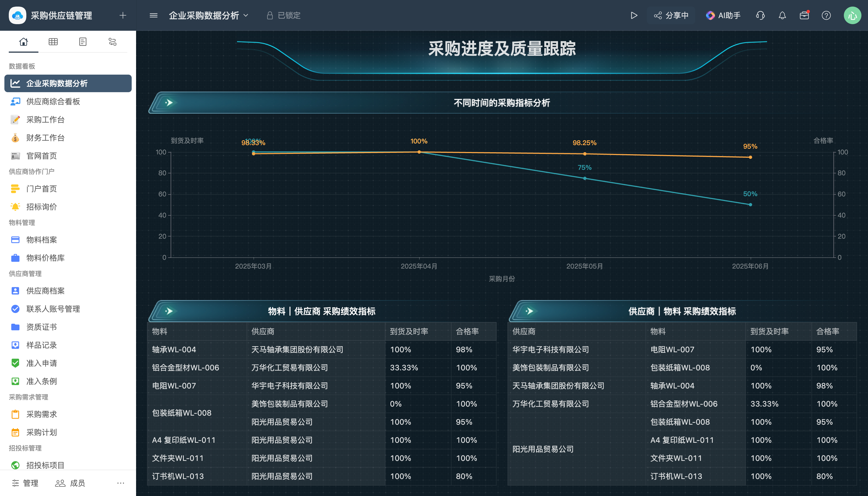The height and width of the screenshot is (496, 868).
Task: Open 供应商综合看板 in the sidebar
Action: 53,102
